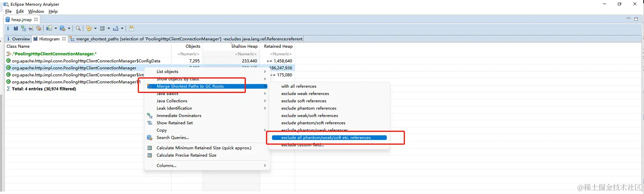Image resolution: width=644 pixels, height=194 pixels.
Task: Open the Edit menu
Action: (20, 11)
